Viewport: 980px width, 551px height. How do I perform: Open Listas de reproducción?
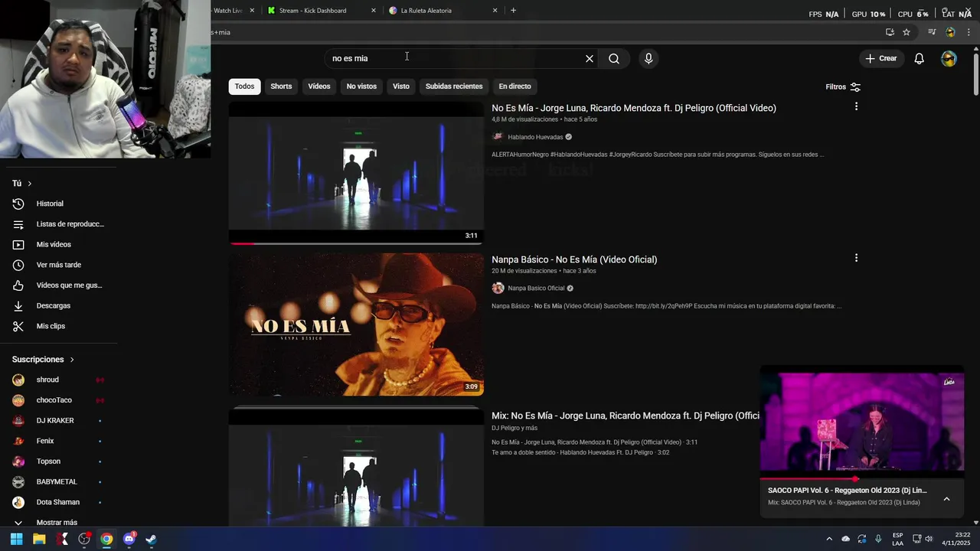(59, 224)
